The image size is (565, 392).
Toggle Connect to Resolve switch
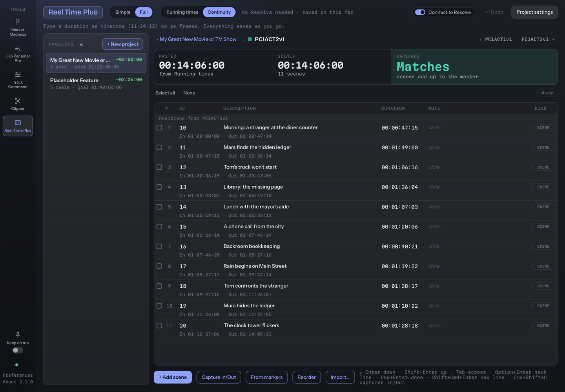(420, 12)
